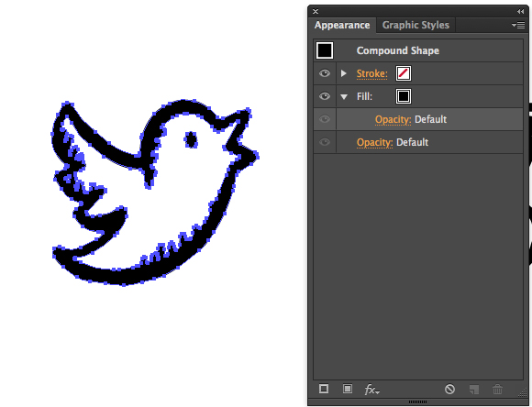The image size is (532, 407).
Task: Toggle visibility of the object's Opacity row
Action: (325, 142)
